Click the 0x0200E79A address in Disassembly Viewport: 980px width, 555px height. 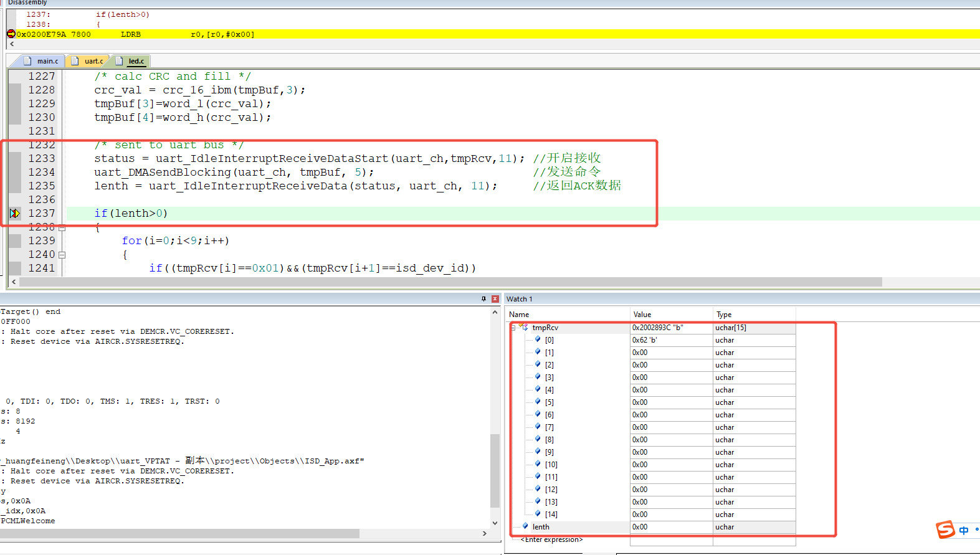41,34
